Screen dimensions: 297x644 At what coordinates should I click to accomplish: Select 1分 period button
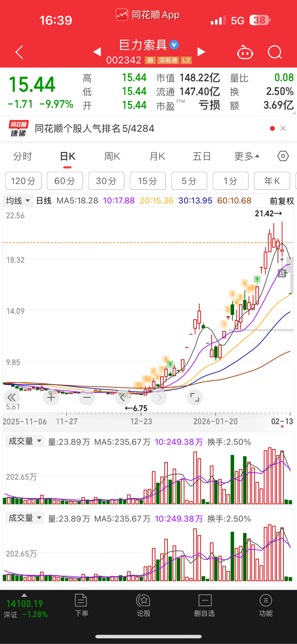(230, 181)
